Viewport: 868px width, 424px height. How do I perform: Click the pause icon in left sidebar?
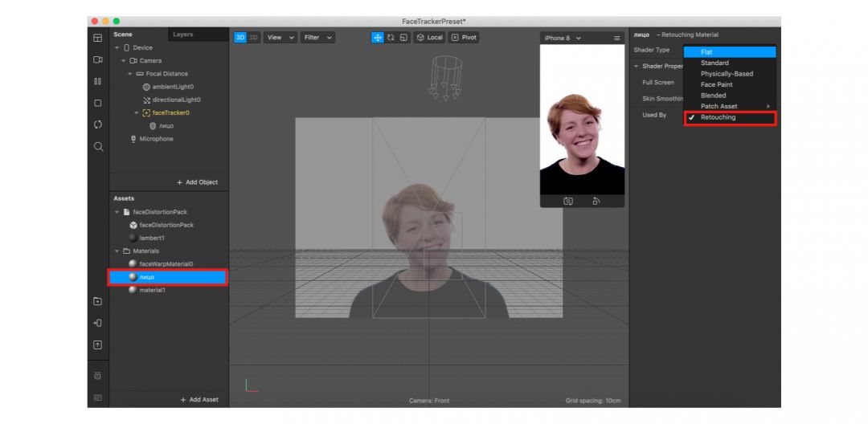tap(98, 81)
